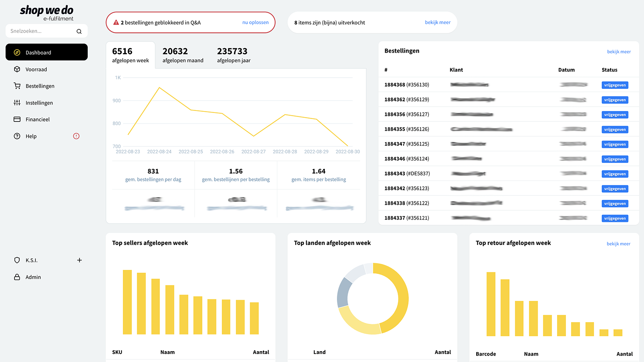Switch to the 'afgelopen maand' tab

point(183,55)
